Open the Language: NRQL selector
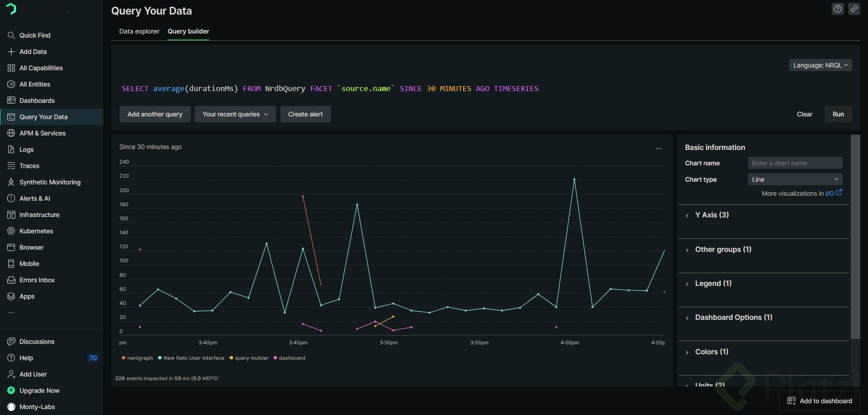The image size is (868, 415). pyautogui.click(x=820, y=65)
